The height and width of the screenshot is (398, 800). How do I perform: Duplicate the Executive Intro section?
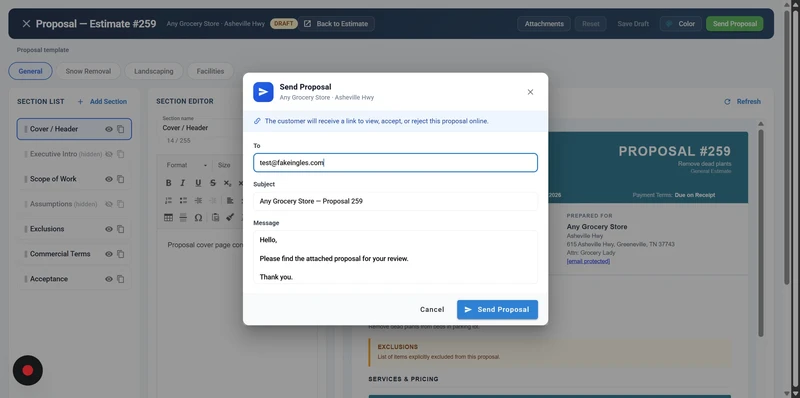point(120,154)
